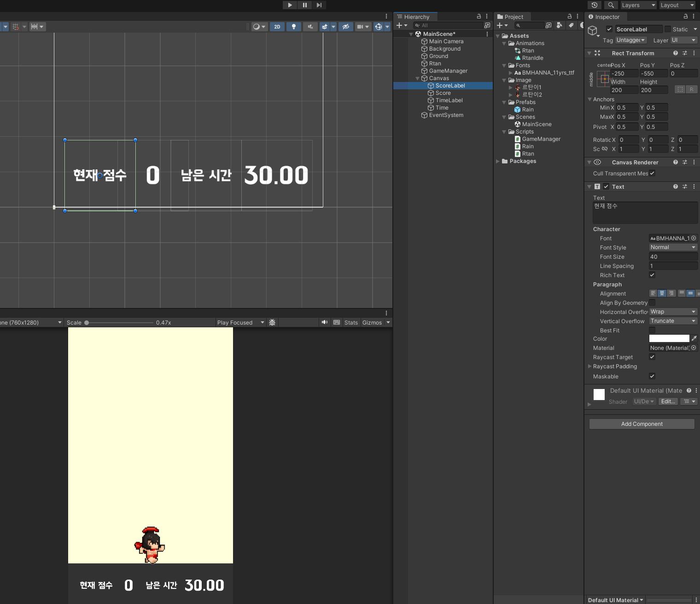The height and width of the screenshot is (604, 700).
Task: Select EventSystem in Hierarchy
Action: pyautogui.click(x=446, y=115)
